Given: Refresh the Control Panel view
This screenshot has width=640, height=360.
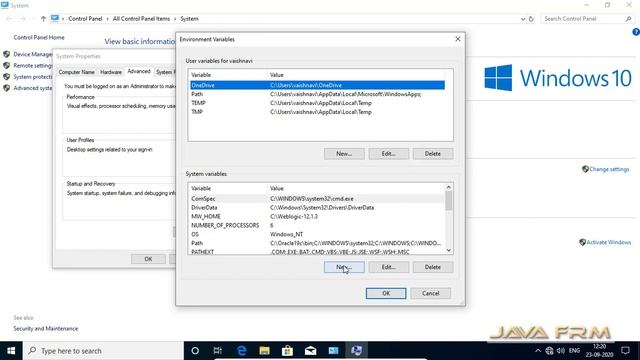Looking at the screenshot, I should pos(531,19).
